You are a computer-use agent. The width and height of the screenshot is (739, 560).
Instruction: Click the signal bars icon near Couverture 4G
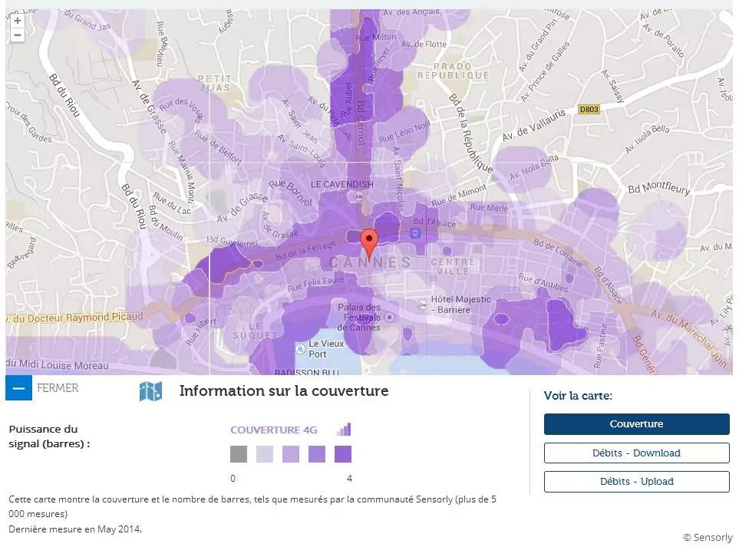point(343,430)
